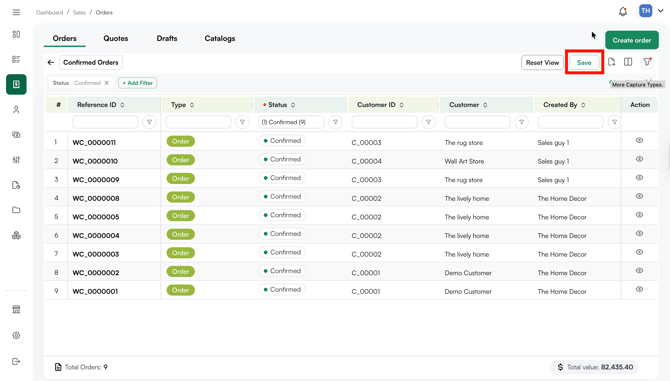Go to Sales breadcrumb
Screen dimensions: 670x381
point(79,12)
